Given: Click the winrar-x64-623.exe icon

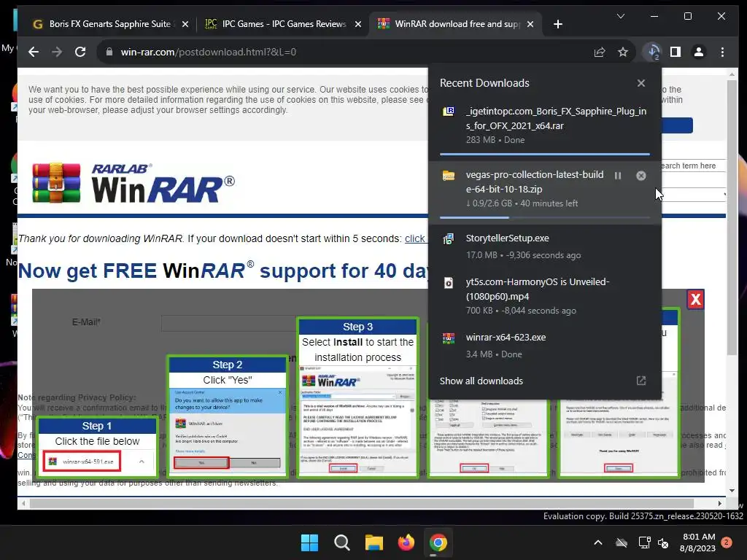Looking at the screenshot, I should (449, 338).
